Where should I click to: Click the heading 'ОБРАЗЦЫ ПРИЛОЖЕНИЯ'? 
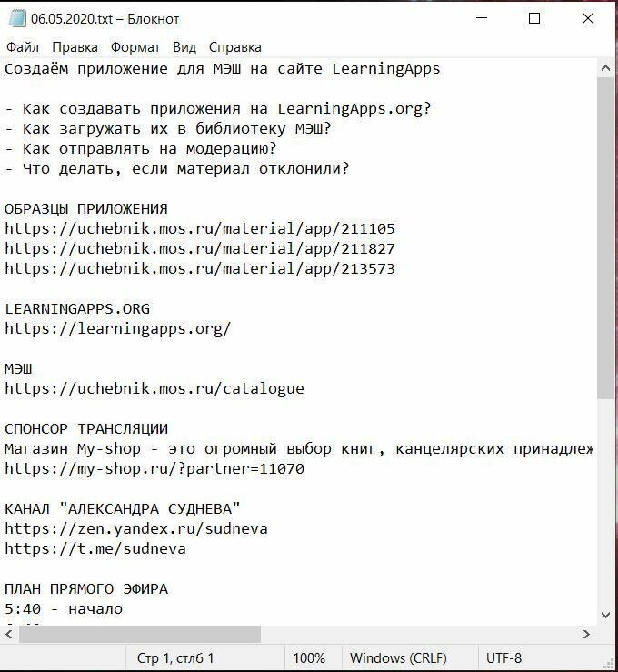pyautogui.click(x=86, y=209)
